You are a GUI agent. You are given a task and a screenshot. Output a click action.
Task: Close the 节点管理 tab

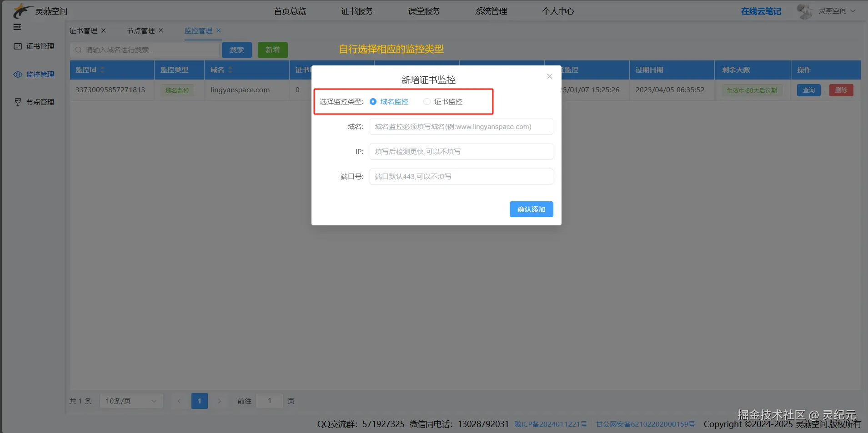161,30
